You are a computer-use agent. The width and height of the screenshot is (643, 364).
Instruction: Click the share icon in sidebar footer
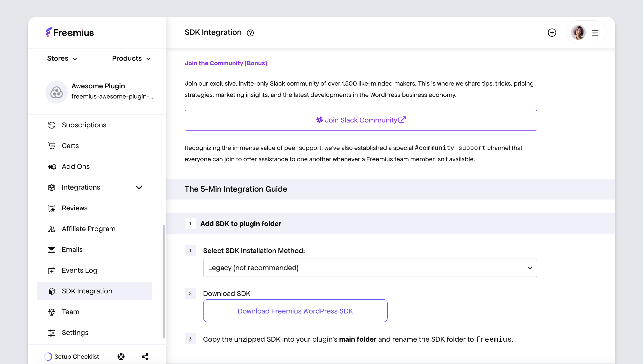click(x=145, y=356)
